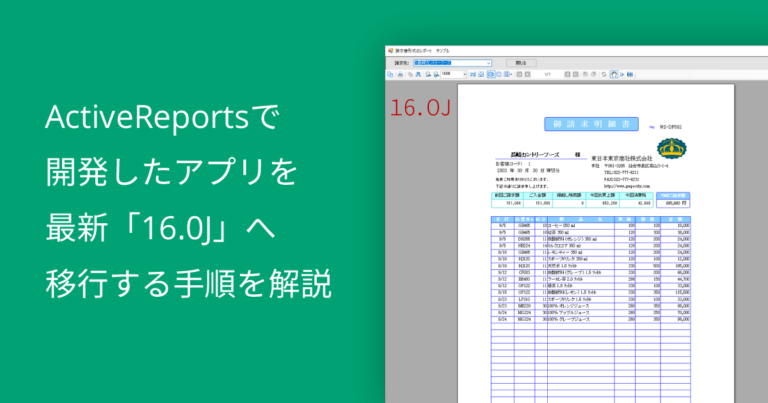This screenshot has height=403, width=768.
Task: Click the Print icon in viewer toolbar
Action: tap(400, 74)
